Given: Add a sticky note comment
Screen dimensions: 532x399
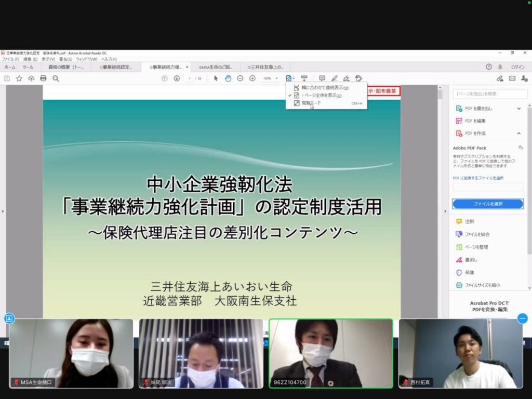Looking at the screenshot, I should click(322, 78).
